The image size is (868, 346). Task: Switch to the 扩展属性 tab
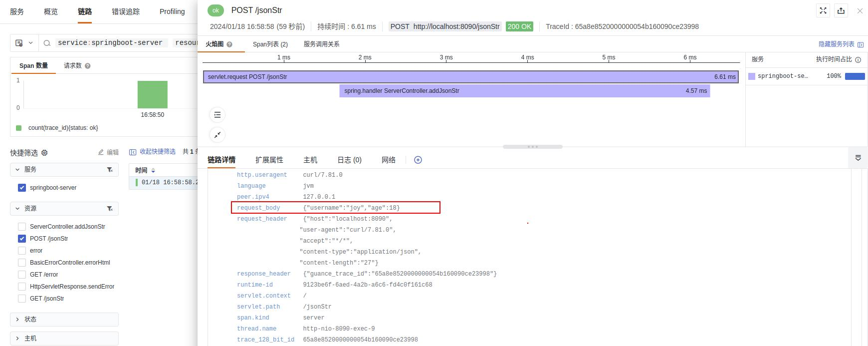point(269,160)
